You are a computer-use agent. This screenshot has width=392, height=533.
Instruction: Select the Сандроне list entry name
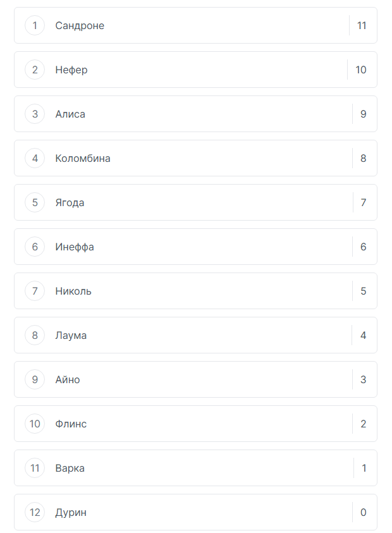coord(80,26)
